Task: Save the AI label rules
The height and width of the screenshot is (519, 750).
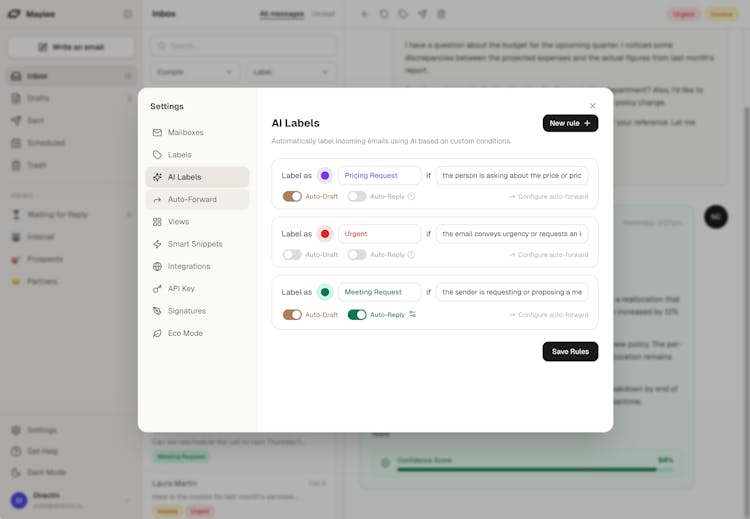Action: click(570, 351)
